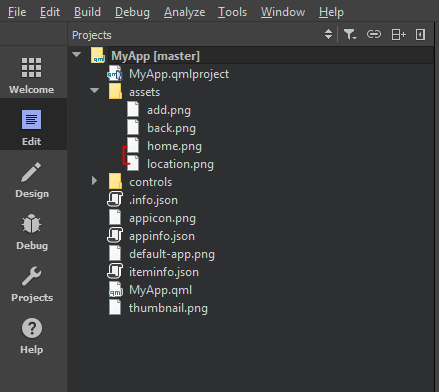The image size is (439, 392).
Task: Click the back.png file icon
Action: [133, 127]
